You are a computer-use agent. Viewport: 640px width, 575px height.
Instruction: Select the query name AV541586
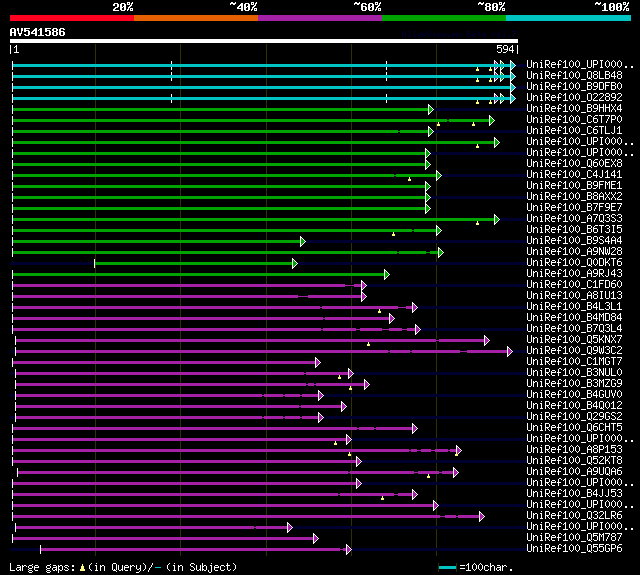click(38, 32)
